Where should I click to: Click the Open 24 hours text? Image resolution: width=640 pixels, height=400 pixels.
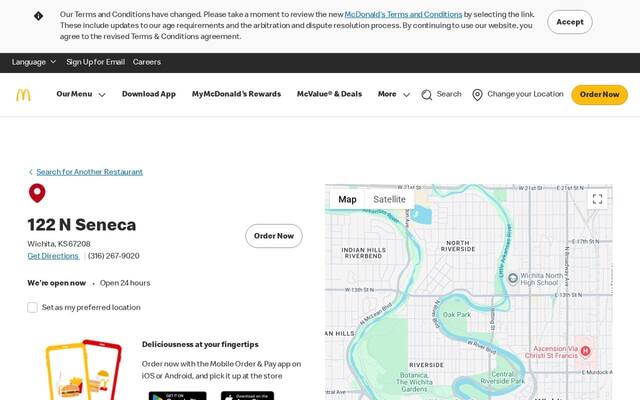coord(125,283)
